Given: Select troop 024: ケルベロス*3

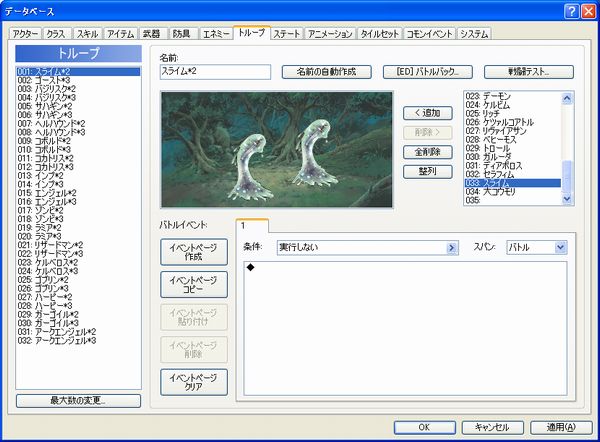Looking at the screenshot, I should [78, 271].
